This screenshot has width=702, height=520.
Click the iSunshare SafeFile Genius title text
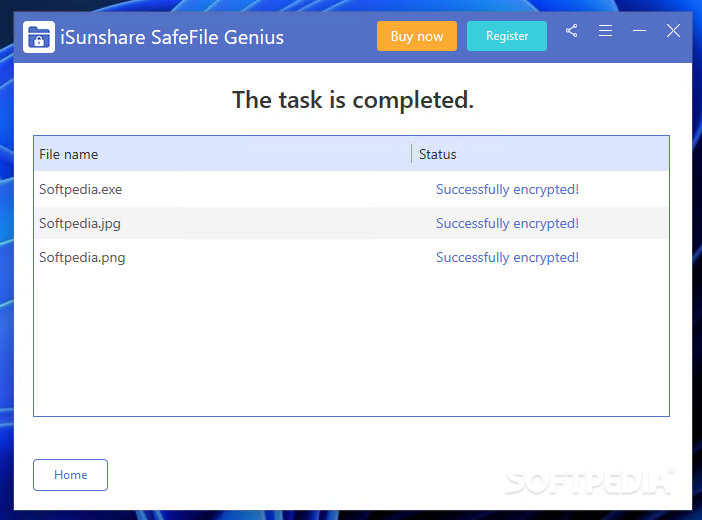click(x=172, y=37)
